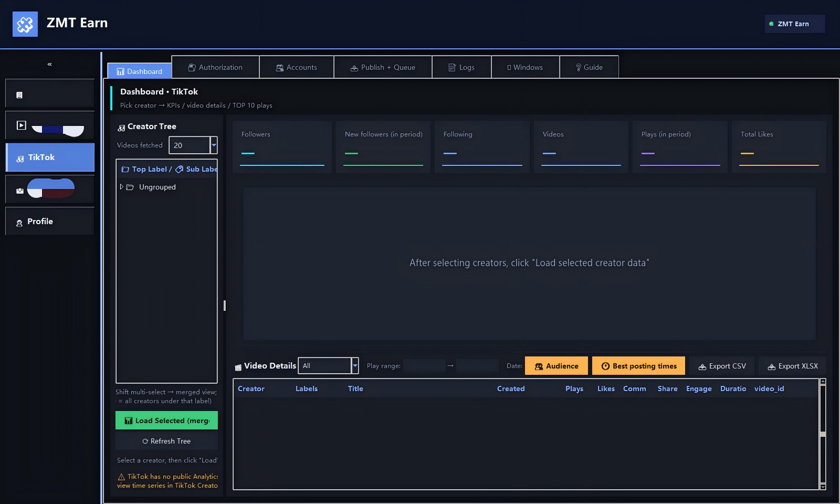
Task: Open the Video Details All filter dropdown
Action: point(328,366)
